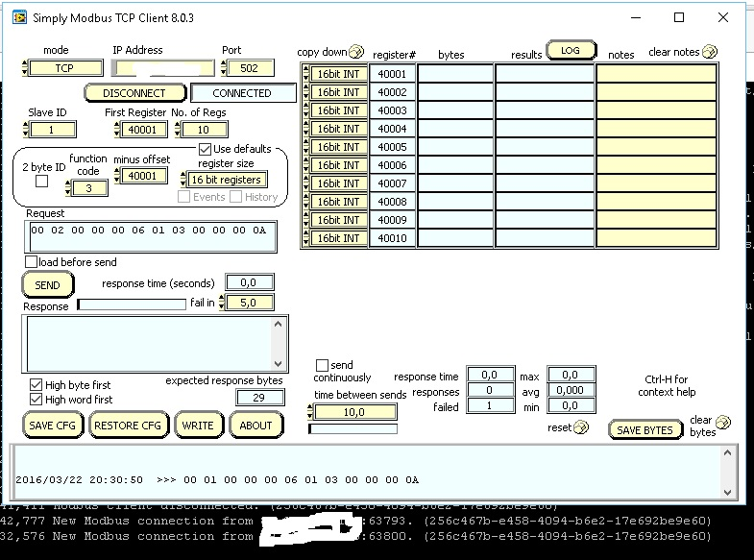Open data type selector for register 40010

338,238
